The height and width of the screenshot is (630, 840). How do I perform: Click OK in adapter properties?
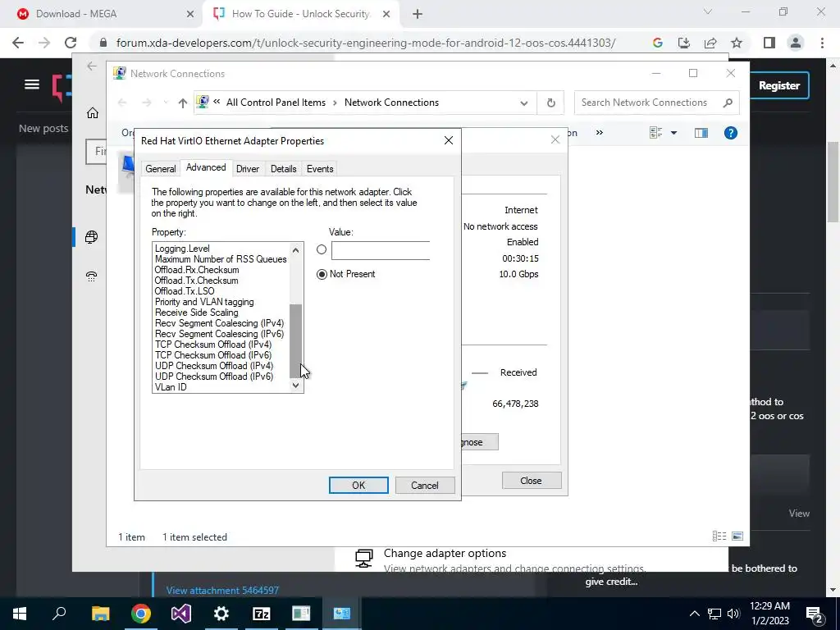click(358, 486)
